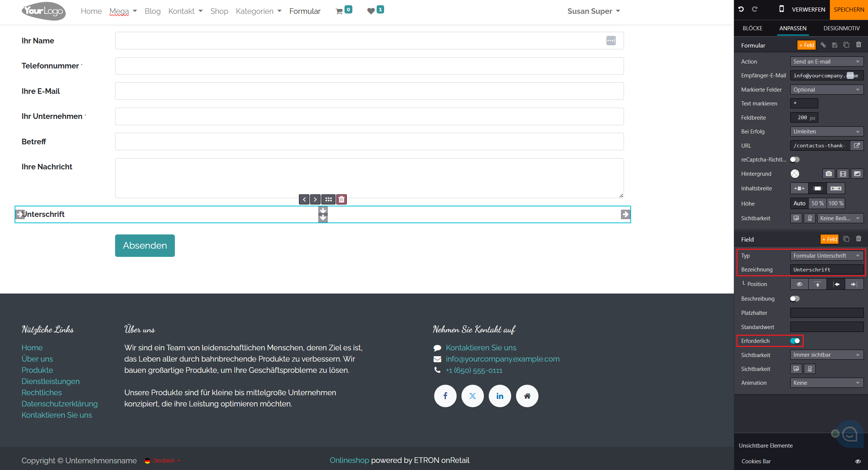The image size is (868, 470).
Task: Open the Action dropdown
Action: point(827,62)
